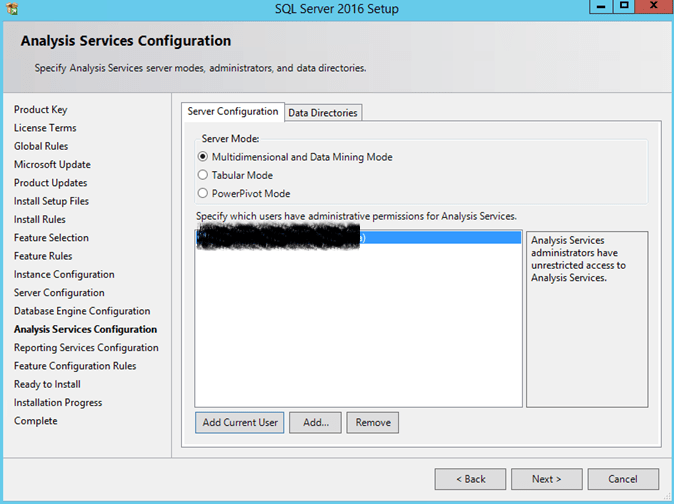Cancel the SQL Server setup

623,479
